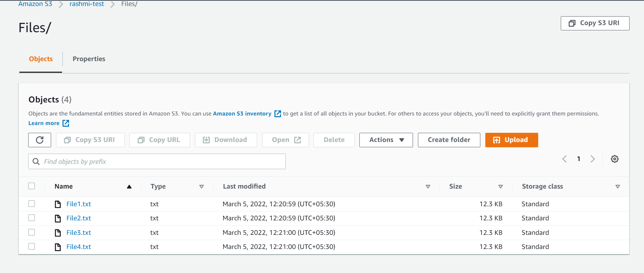Click the refresh objects icon button

[x=40, y=140]
